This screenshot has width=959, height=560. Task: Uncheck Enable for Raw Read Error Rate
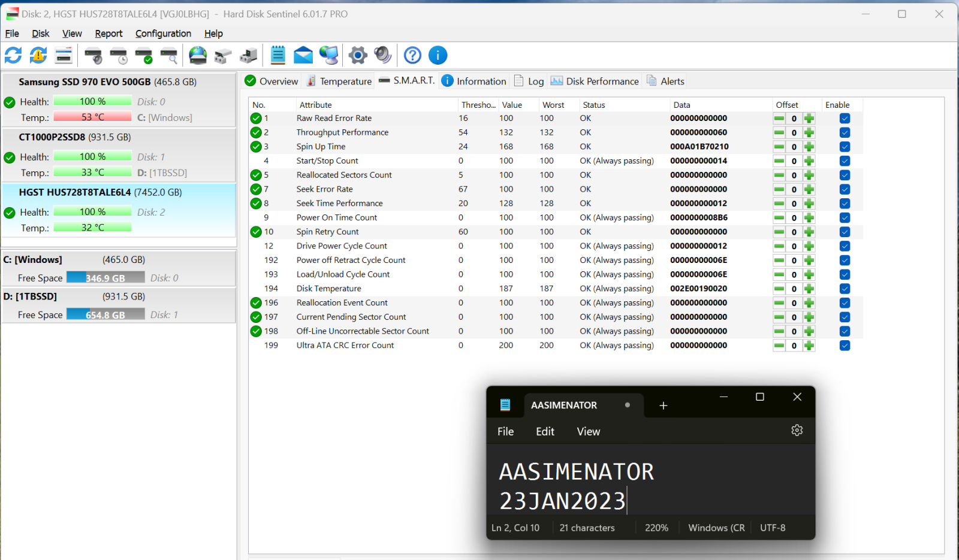(845, 119)
